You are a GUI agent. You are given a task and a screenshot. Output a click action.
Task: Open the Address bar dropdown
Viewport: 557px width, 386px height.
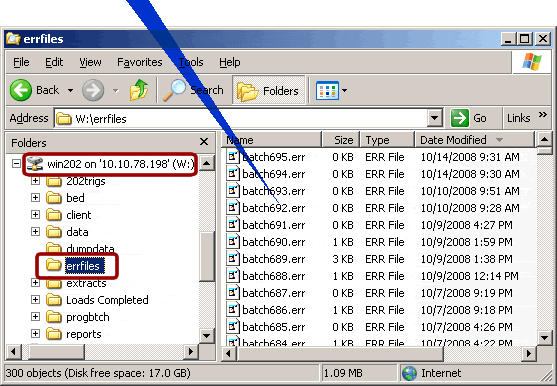(x=434, y=118)
